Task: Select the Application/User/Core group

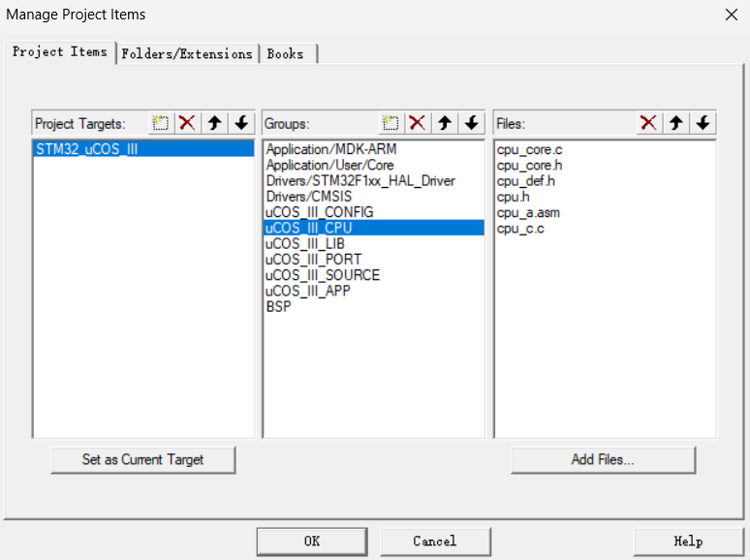Action: coord(374,165)
